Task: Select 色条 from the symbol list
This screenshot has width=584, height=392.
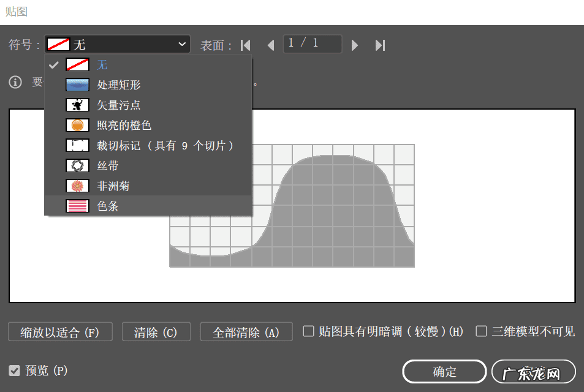Action: pos(108,206)
